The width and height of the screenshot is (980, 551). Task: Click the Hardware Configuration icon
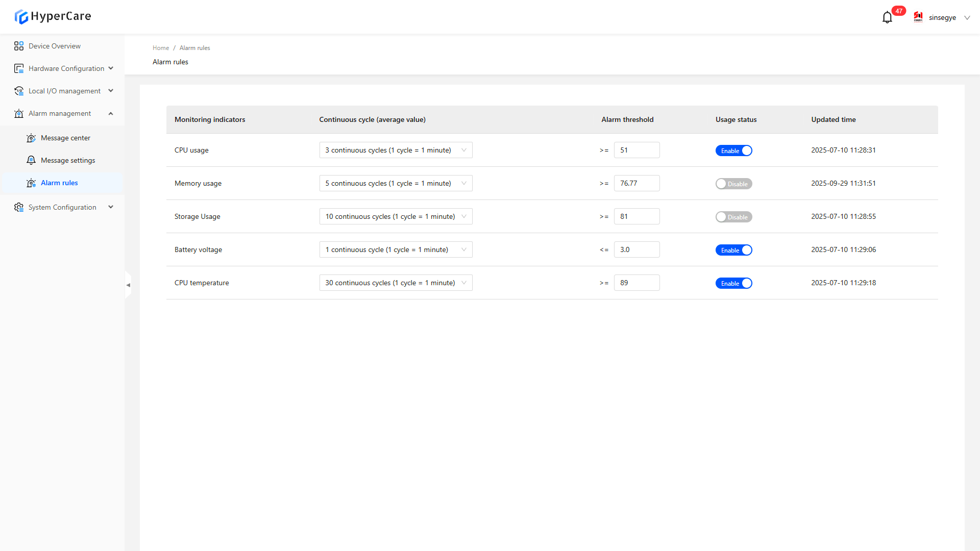pyautogui.click(x=19, y=68)
